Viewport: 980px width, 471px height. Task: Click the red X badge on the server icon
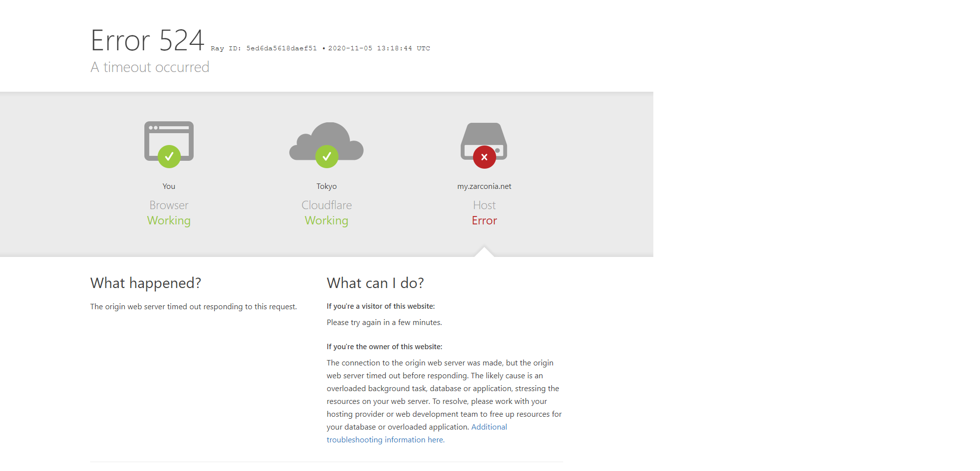pos(484,157)
